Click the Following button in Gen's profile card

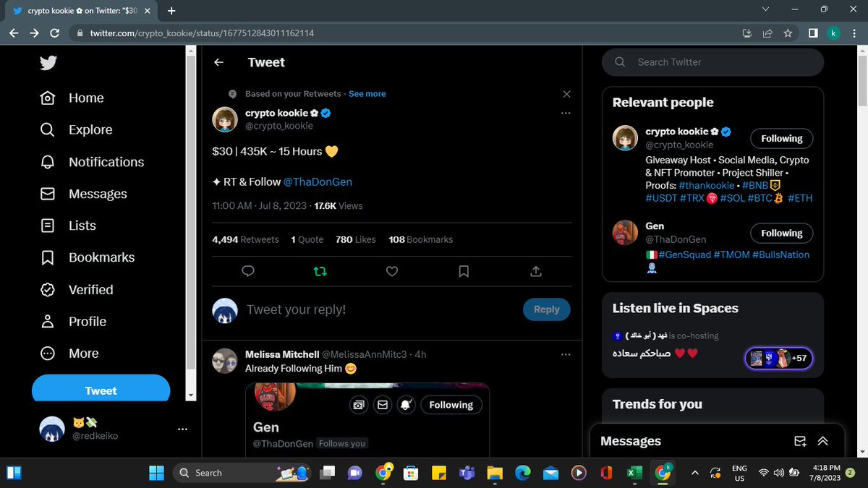(x=451, y=405)
